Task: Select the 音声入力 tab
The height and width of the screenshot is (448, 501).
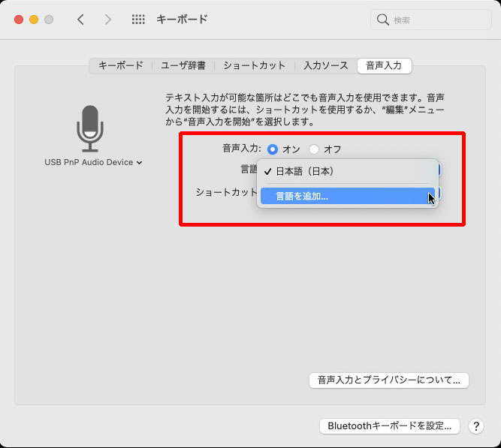Action: coord(384,66)
